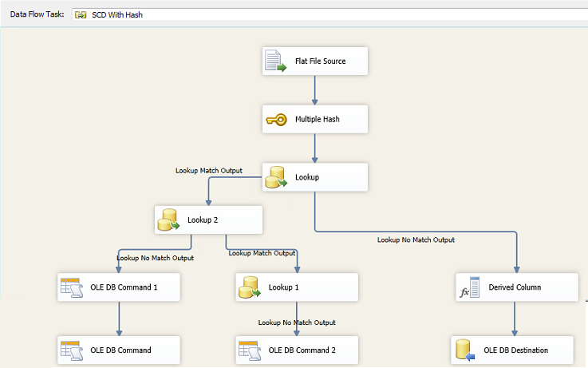
Task: Click the data flow task icon beside SCD With Hash
Action: point(81,15)
